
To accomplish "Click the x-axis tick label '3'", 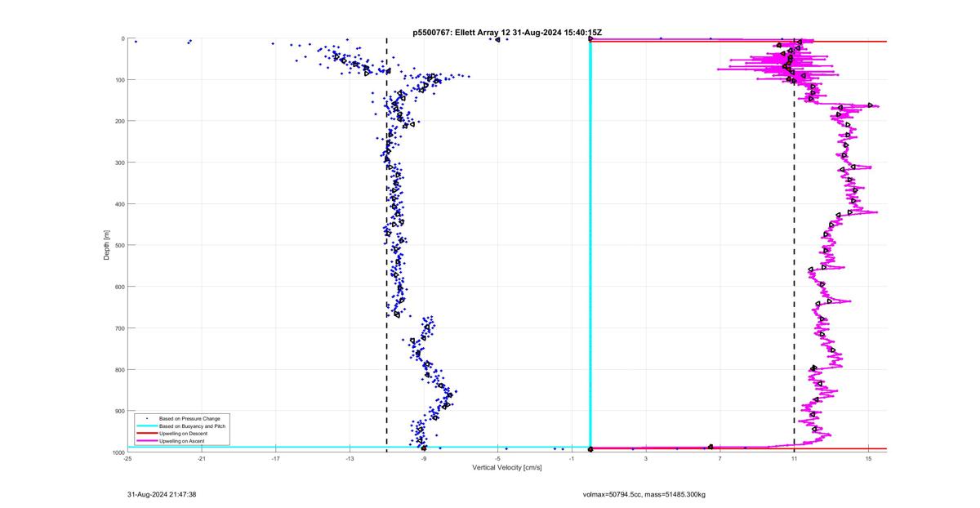I will (x=646, y=459).
